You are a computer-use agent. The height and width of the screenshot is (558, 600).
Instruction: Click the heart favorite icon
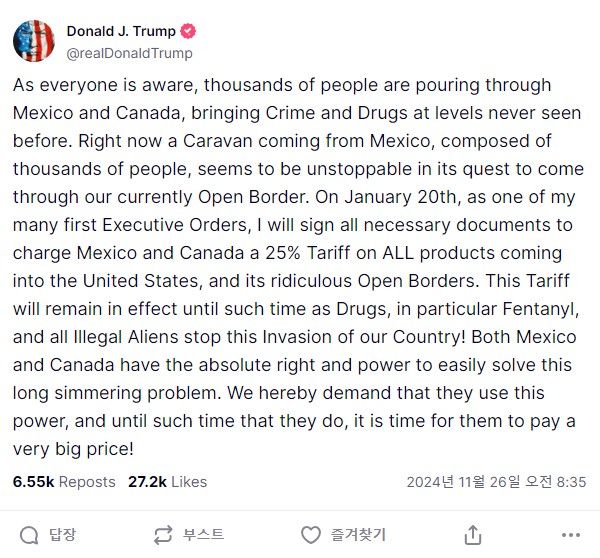[311, 535]
